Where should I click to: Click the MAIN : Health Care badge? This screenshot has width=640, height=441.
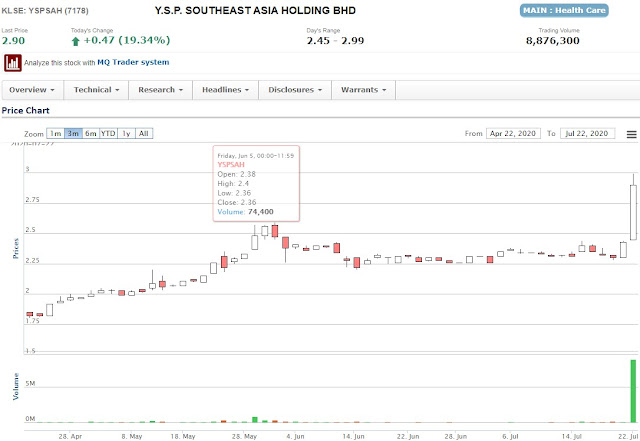(x=564, y=11)
